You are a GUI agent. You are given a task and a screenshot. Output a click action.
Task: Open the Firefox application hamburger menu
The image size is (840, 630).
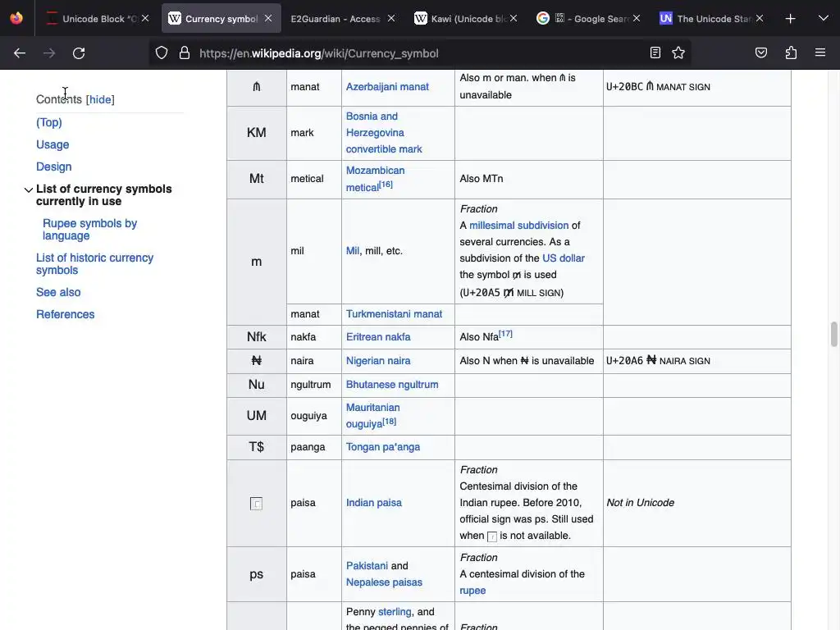[820, 53]
